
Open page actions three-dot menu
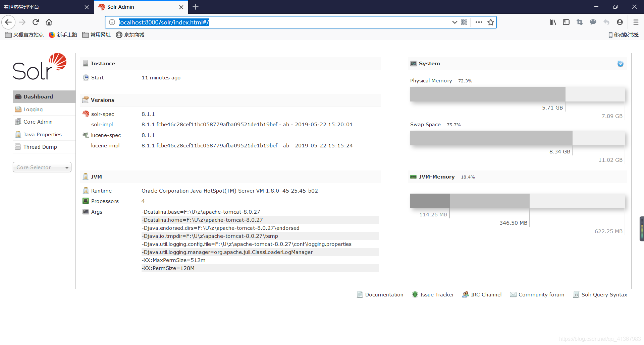tap(479, 22)
